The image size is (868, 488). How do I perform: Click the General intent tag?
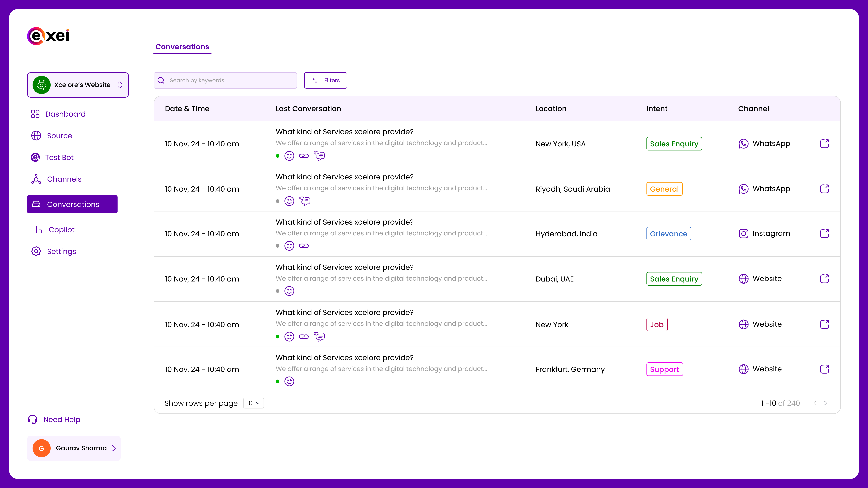click(x=664, y=189)
